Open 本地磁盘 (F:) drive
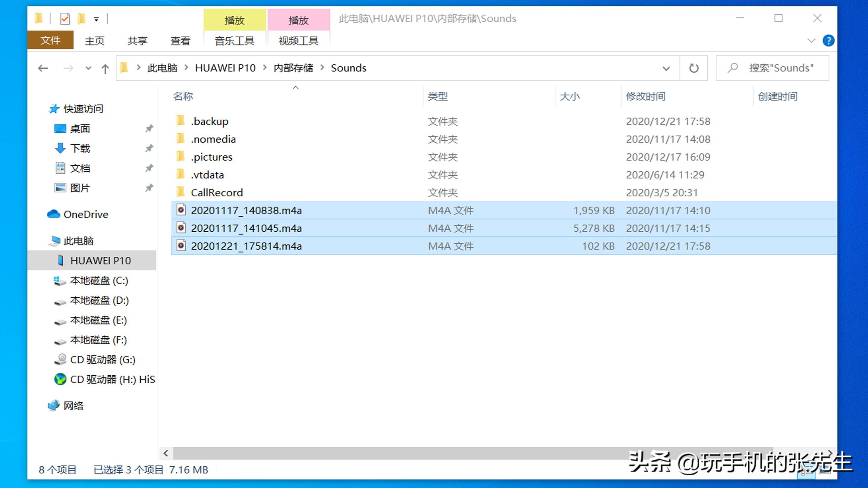Image resolution: width=868 pixels, height=488 pixels. pos(98,340)
